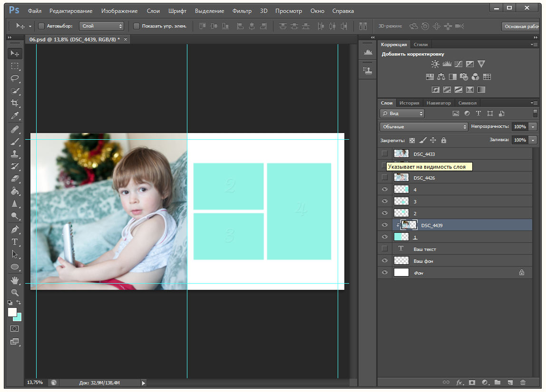
Task: Click the foreground color swatch
Action: tap(12, 312)
